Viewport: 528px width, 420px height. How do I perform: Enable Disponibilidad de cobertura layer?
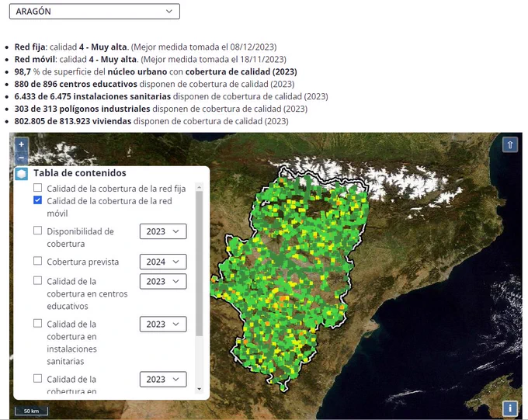38,231
